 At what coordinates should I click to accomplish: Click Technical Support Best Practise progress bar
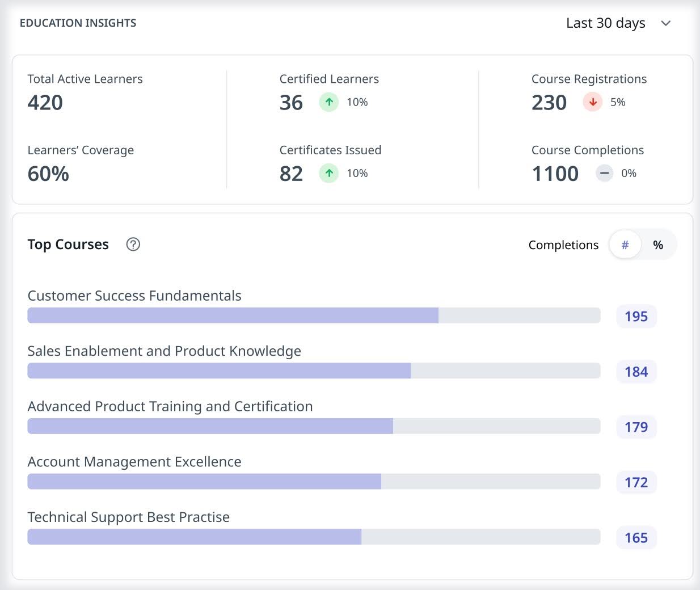[x=314, y=537]
